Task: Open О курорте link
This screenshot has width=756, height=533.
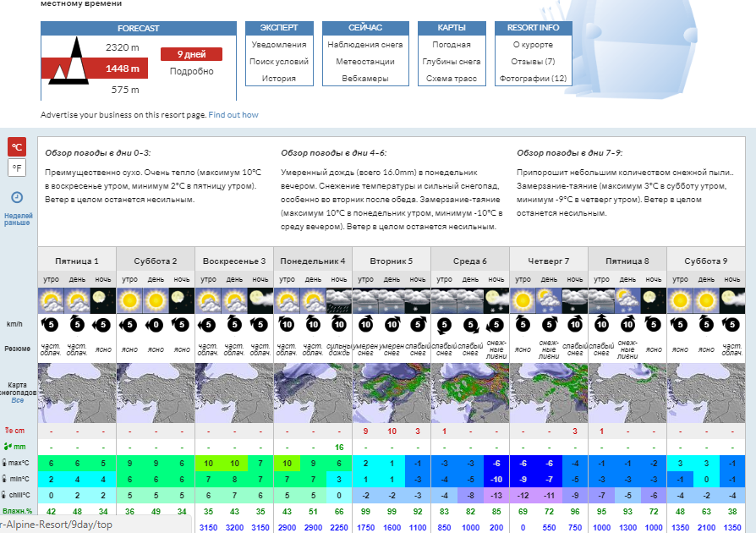Action: [x=533, y=45]
